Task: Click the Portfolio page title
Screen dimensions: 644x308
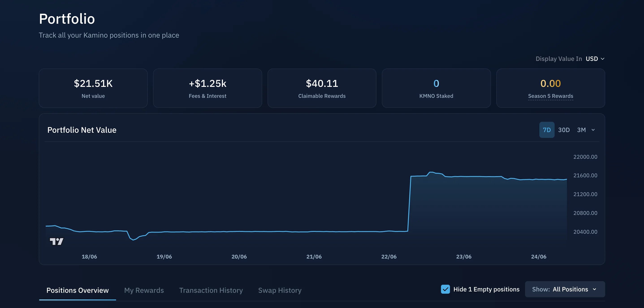Action: coord(67,19)
